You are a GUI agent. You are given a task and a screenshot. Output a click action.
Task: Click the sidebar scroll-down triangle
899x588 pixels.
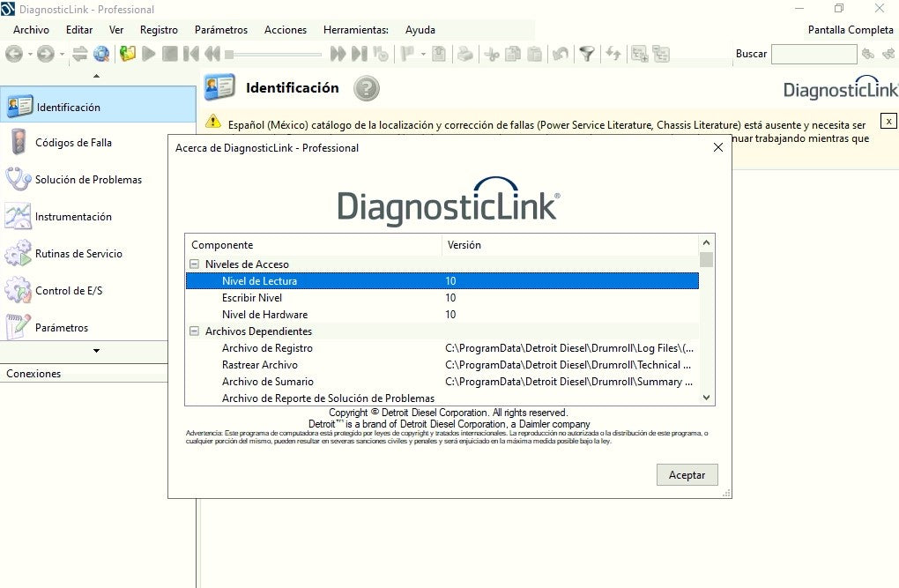(96, 351)
